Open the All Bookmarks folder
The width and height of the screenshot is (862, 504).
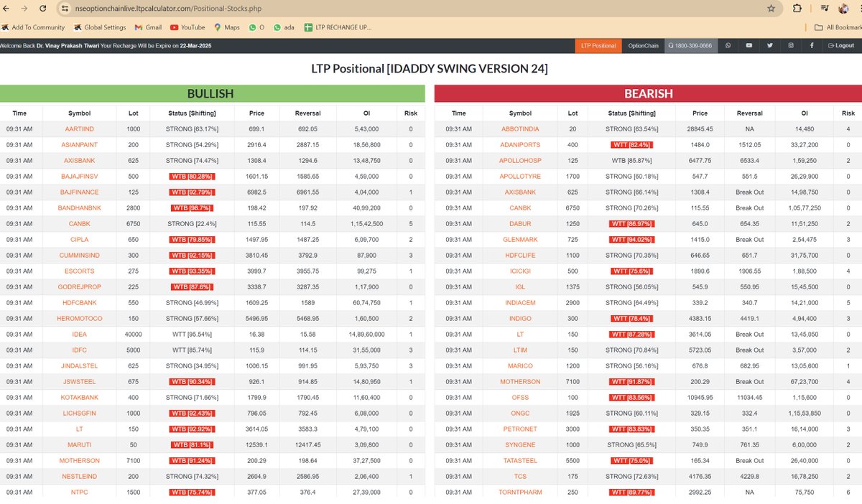(838, 27)
